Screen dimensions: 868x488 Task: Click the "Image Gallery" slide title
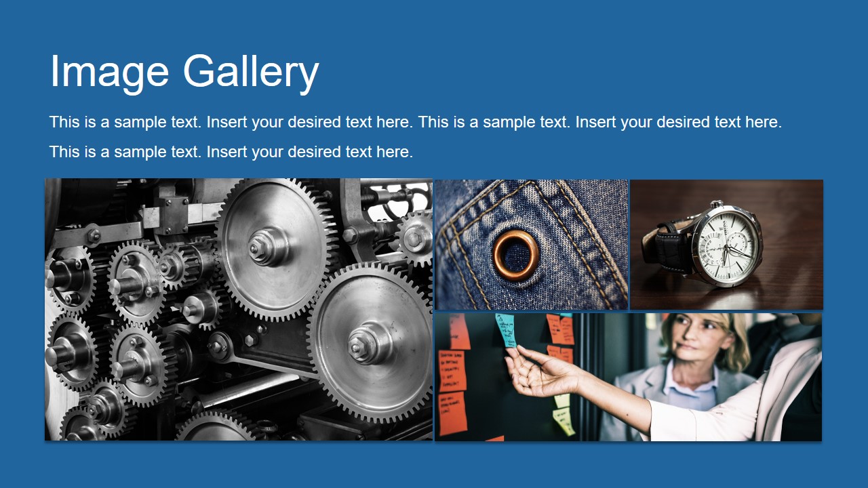[x=184, y=72]
